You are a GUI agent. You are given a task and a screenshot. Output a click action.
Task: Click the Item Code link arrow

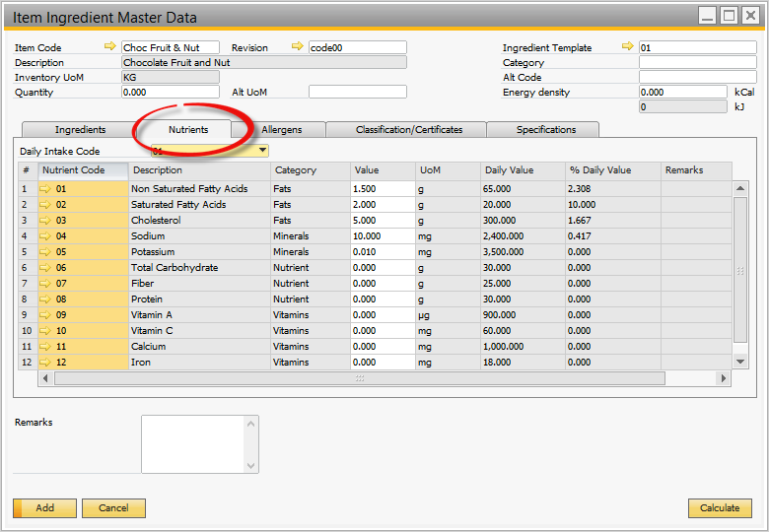point(110,46)
